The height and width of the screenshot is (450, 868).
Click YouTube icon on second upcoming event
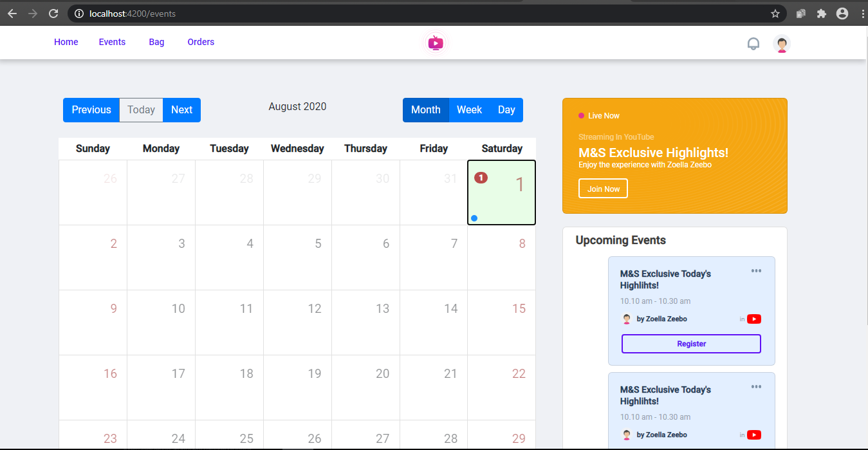pyautogui.click(x=754, y=435)
